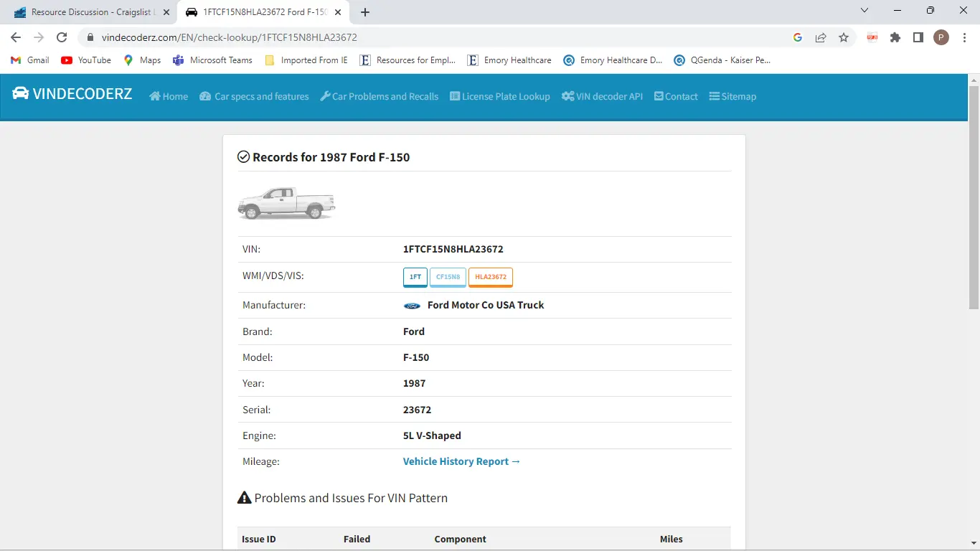This screenshot has width=980, height=551.
Task: Open the Sitemap link
Action: click(x=732, y=96)
